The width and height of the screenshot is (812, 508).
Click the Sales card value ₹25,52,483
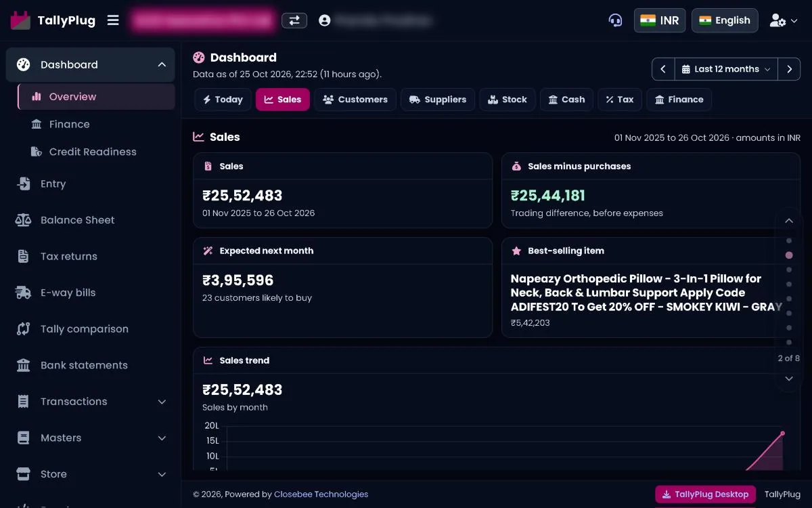click(242, 196)
